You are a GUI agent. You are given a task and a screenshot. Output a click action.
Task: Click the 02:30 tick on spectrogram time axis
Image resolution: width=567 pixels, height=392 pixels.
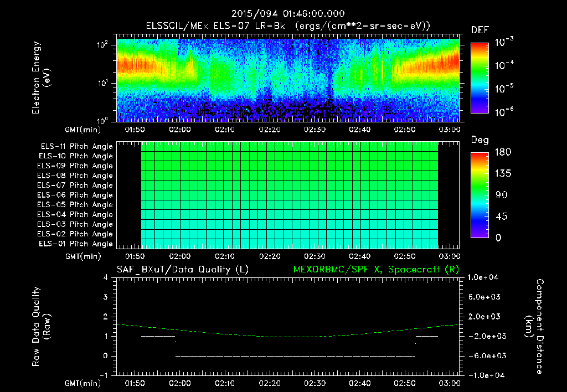pos(315,130)
